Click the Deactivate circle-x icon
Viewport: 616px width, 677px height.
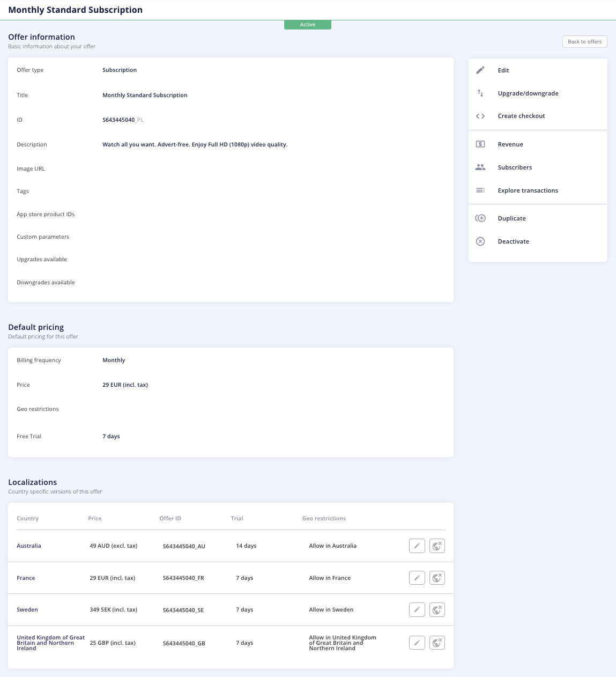pos(480,241)
